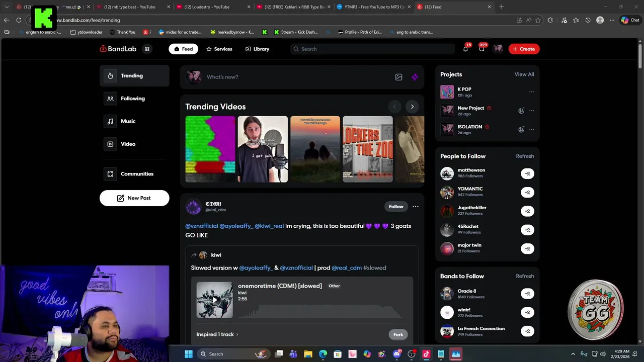Refresh Bands to Follow list
644x362 pixels.
click(x=525, y=276)
